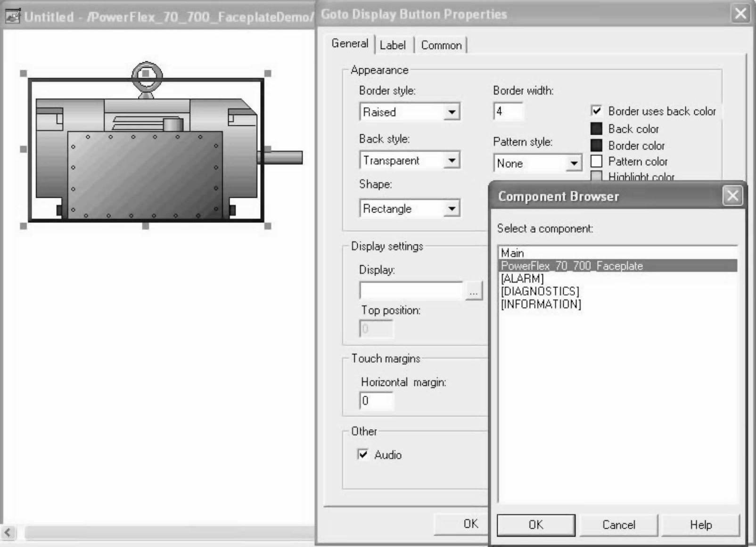The height and width of the screenshot is (547, 756).
Task: Switch to the Common tab
Action: coord(441,45)
